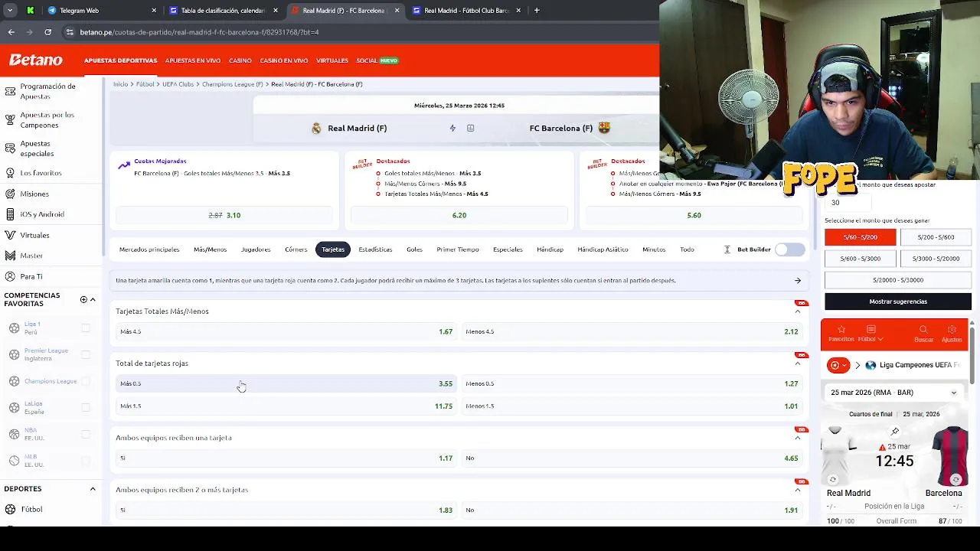The image size is (980, 551).
Task: Open Apuestas por los Campeones trophy icon
Action: coord(10,119)
